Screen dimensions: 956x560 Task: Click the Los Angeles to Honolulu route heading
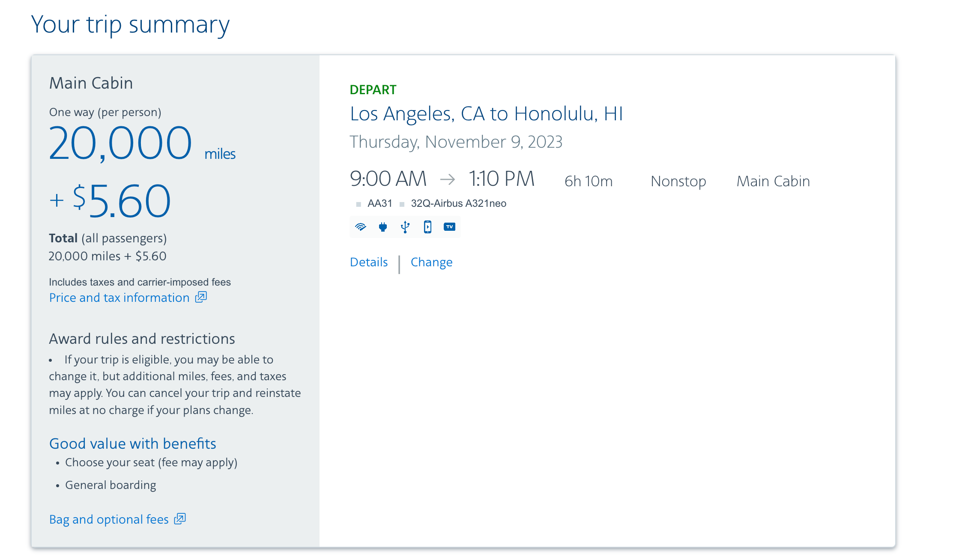[486, 114]
